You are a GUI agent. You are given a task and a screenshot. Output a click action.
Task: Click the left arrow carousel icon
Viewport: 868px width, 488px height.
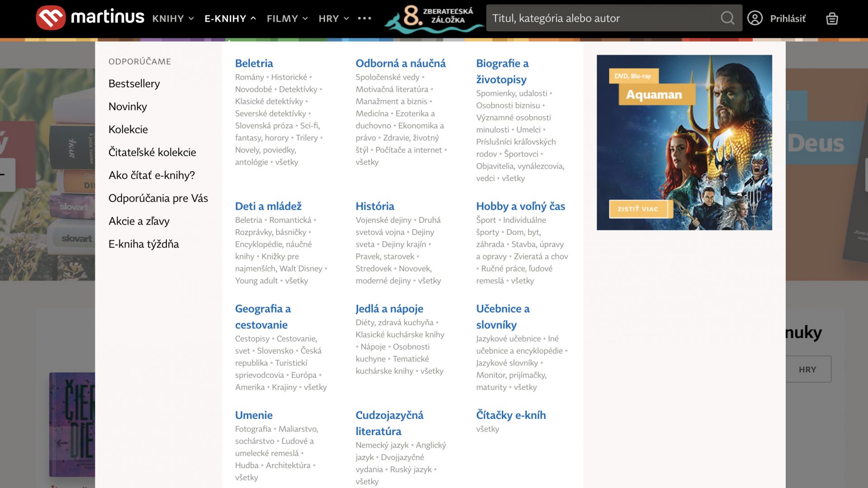[x=62, y=443]
